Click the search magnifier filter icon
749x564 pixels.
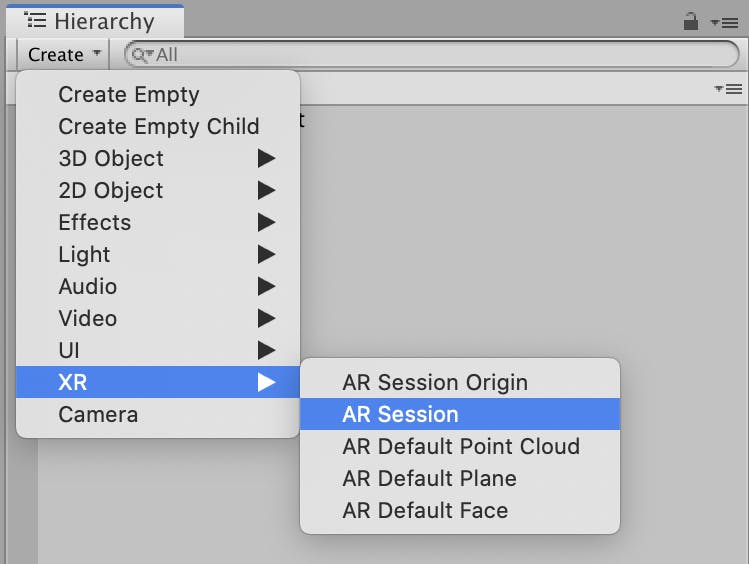(x=142, y=55)
